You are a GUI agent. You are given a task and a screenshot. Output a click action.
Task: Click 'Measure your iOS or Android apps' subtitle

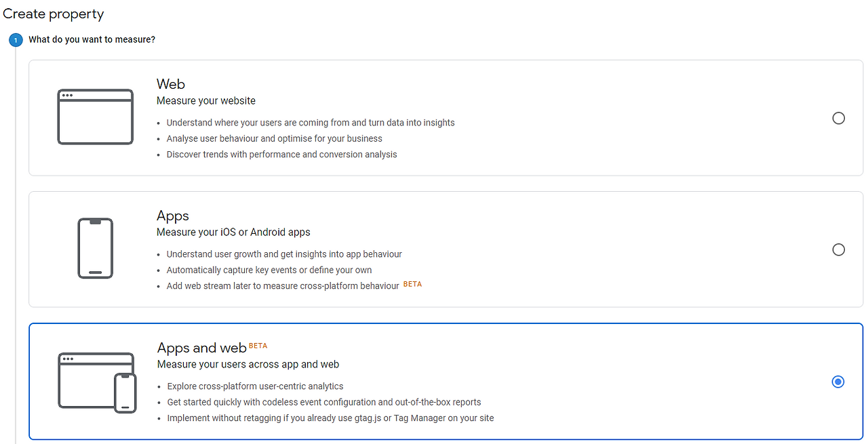(233, 232)
